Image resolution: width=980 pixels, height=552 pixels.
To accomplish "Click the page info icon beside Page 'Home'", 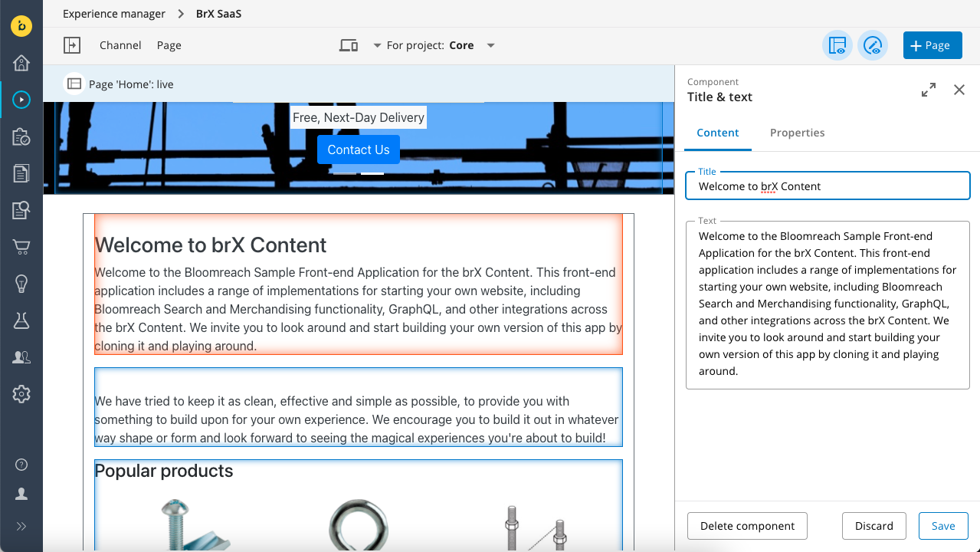I will 74,84.
